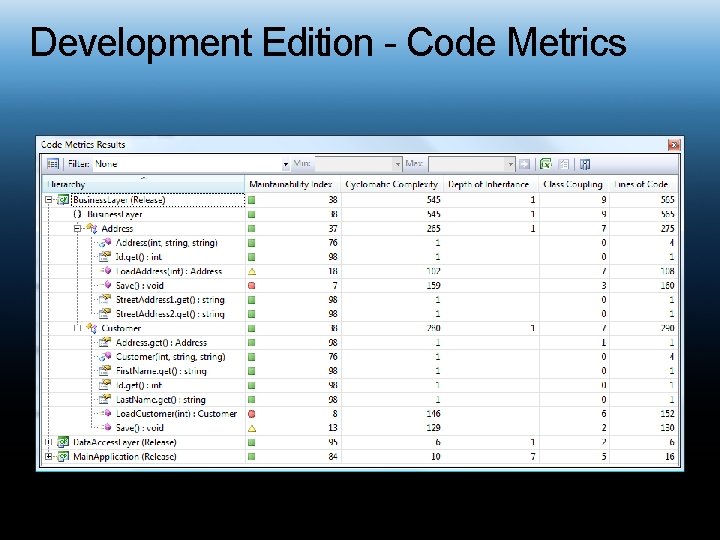This screenshot has height=540, width=720.
Task: Click the BusinessLayer namespace braces icon
Action: [77, 214]
